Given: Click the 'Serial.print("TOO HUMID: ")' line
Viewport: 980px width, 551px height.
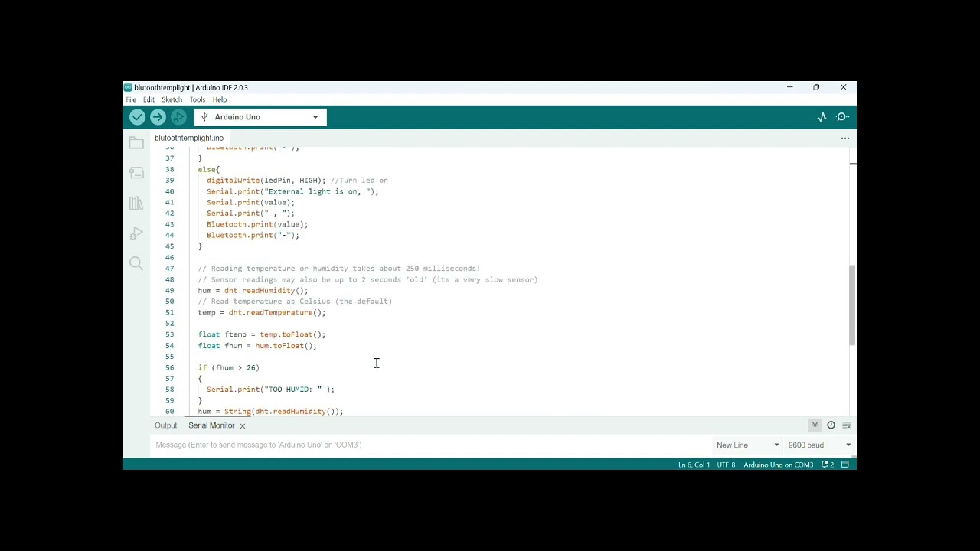Looking at the screenshot, I should click(270, 390).
